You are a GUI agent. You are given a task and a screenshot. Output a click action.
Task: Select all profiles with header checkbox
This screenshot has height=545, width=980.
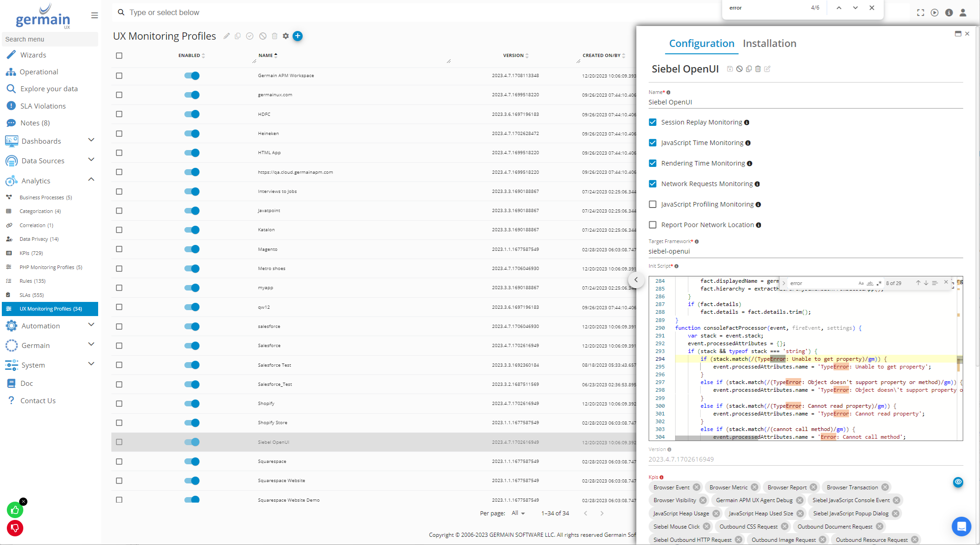click(119, 56)
